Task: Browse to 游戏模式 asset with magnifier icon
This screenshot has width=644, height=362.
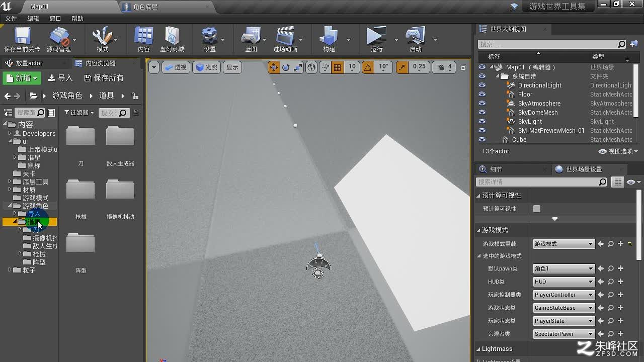Action: click(610, 244)
